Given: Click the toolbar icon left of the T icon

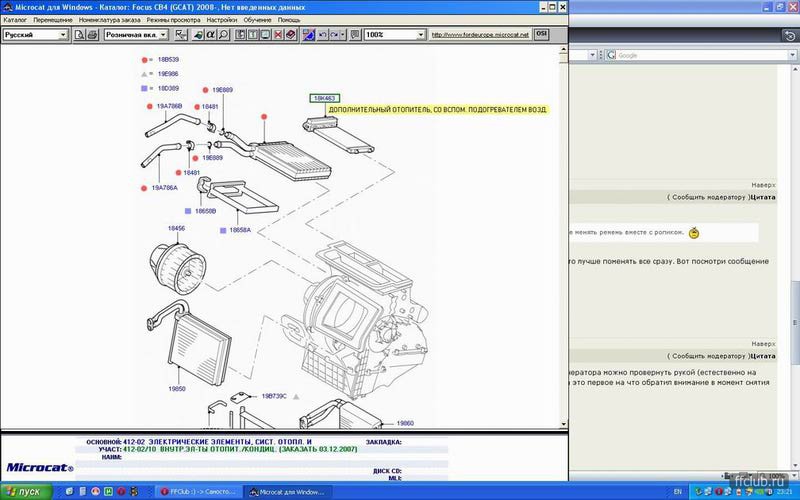Looking at the screenshot, I should 240,35.
